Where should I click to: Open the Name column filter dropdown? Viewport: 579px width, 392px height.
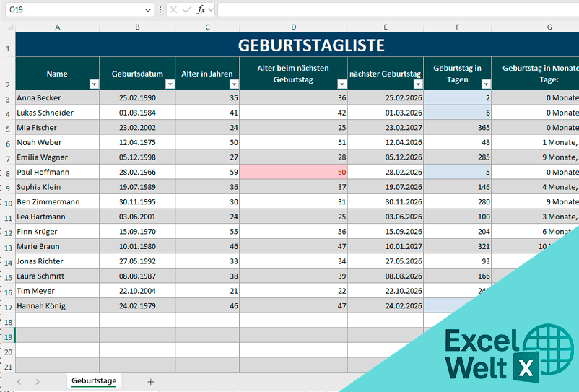[x=94, y=84]
